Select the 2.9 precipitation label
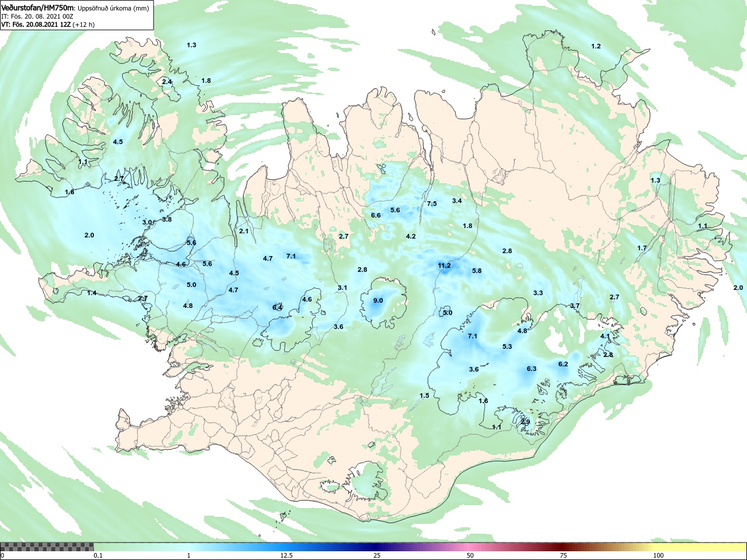747x560 pixels. click(525, 422)
